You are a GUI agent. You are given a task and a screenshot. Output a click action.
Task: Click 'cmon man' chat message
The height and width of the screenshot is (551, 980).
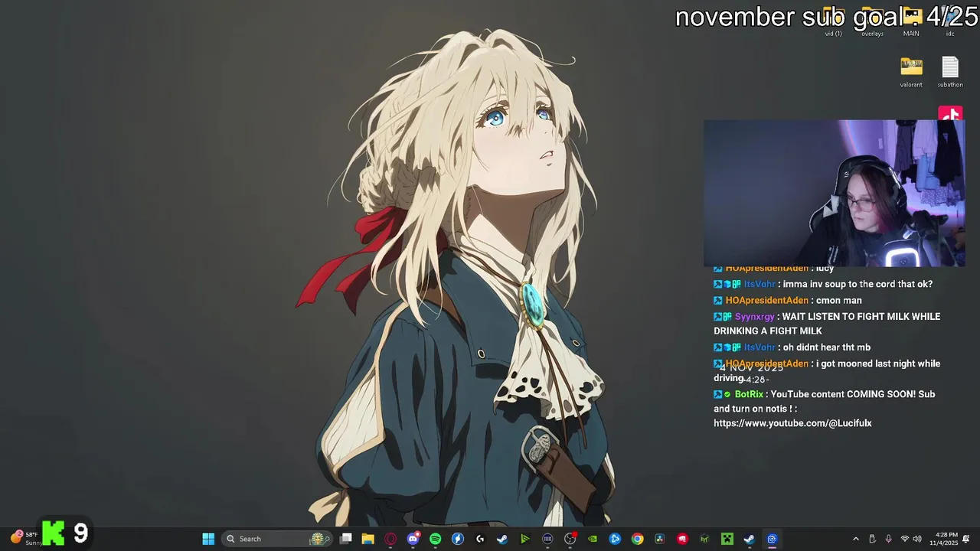838,301
